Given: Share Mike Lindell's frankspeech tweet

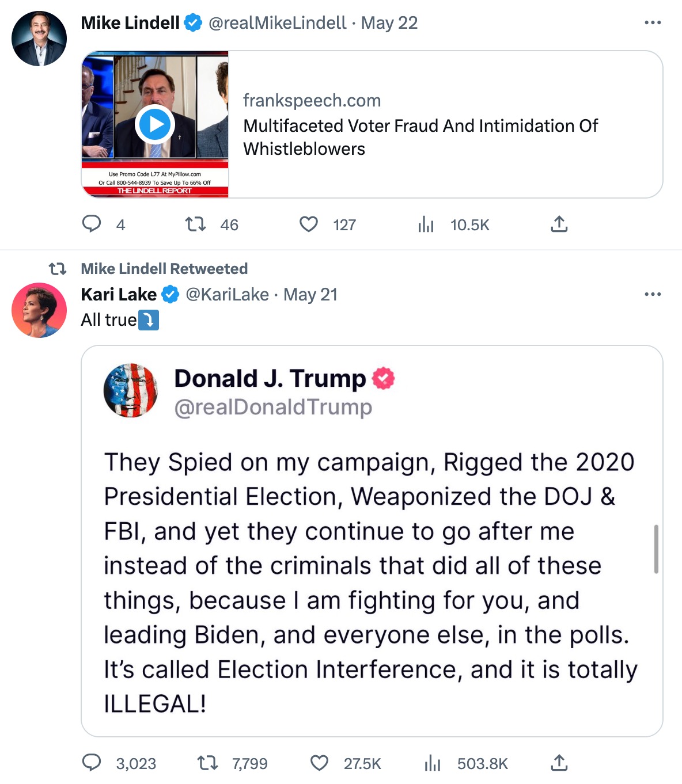Looking at the screenshot, I should point(559,224).
